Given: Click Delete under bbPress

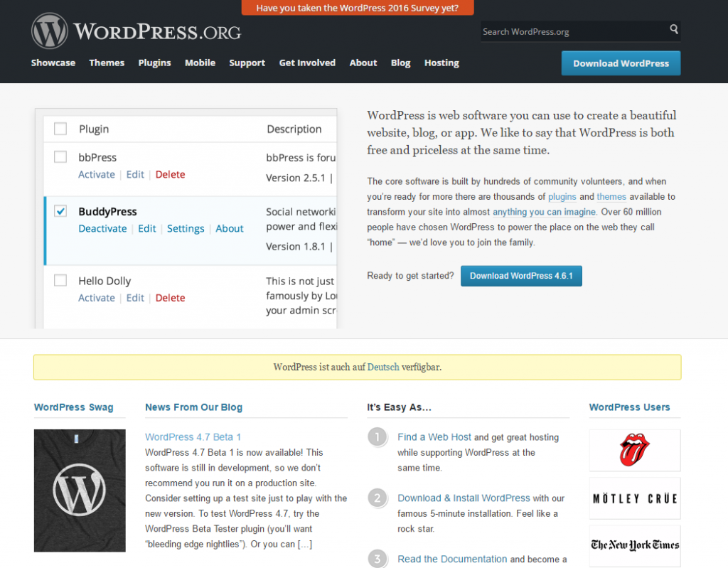Looking at the screenshot, I should point(171,175).
